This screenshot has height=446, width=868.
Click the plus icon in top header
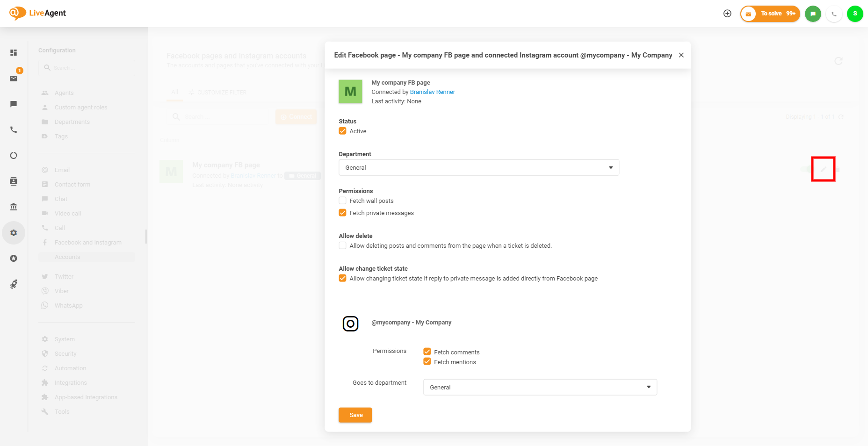tap(727, 14)
